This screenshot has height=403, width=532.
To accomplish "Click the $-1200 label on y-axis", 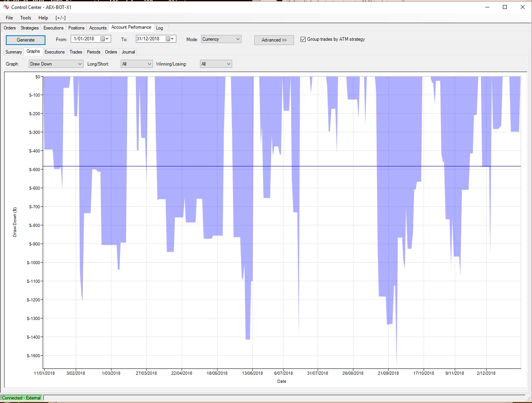I will (33, 300).
